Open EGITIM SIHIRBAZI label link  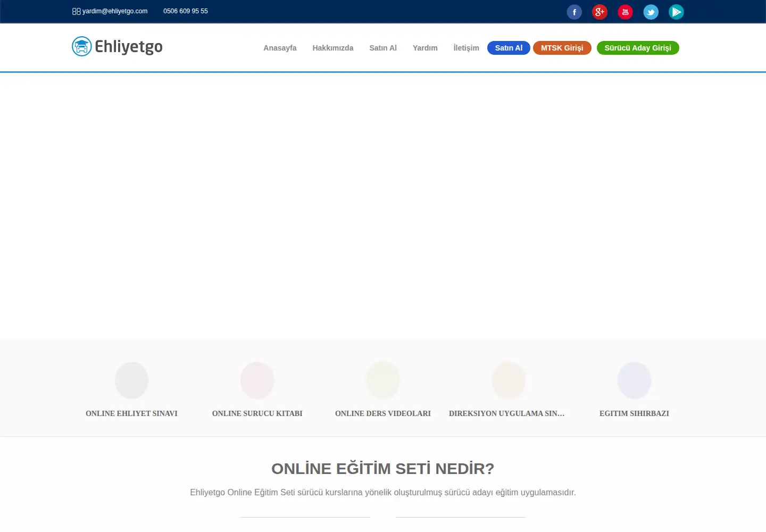[x=634, y=413]
